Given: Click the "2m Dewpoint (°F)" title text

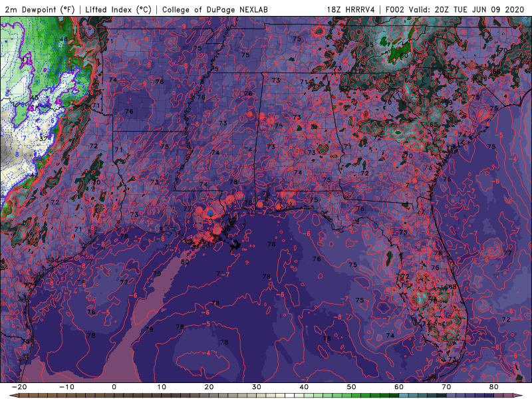Looking at the screenshot, I should tap(40, 9).
